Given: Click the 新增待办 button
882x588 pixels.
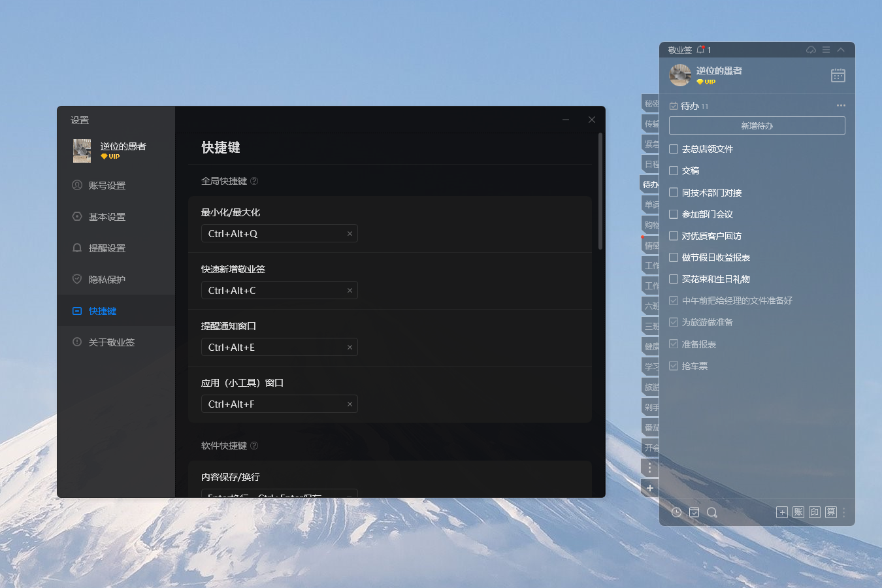Looking at the screenshot, I should 757,125.
